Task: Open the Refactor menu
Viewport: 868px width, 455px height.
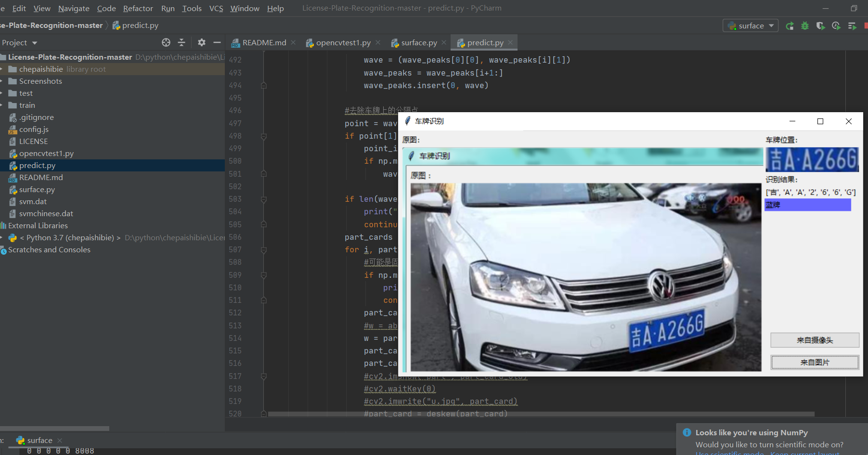Action: click(x=138, y=8)
